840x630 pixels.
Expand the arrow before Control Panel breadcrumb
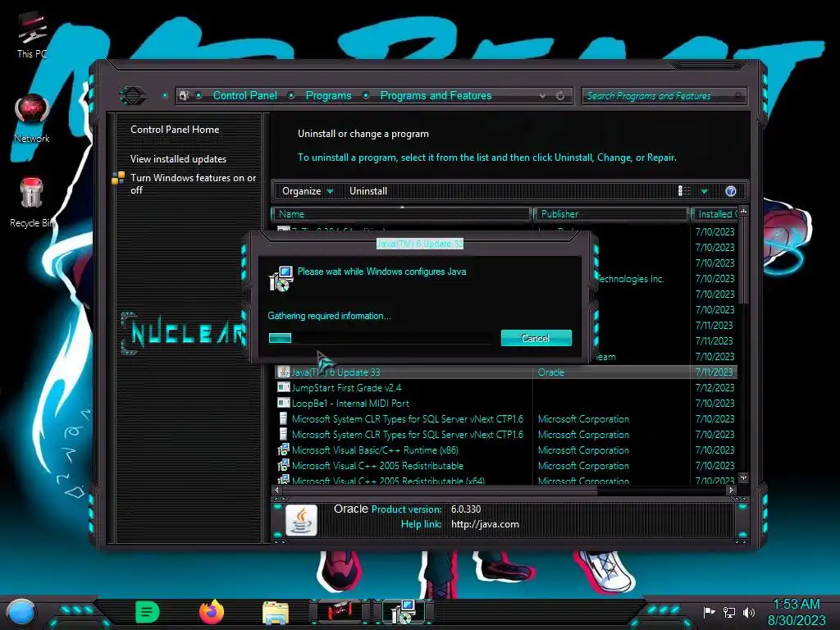tap(199, 96)
